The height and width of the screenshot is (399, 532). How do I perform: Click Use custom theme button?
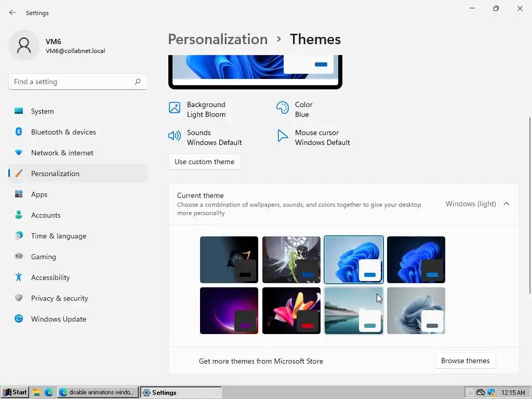pyautogui.click(x=204, y=162)
